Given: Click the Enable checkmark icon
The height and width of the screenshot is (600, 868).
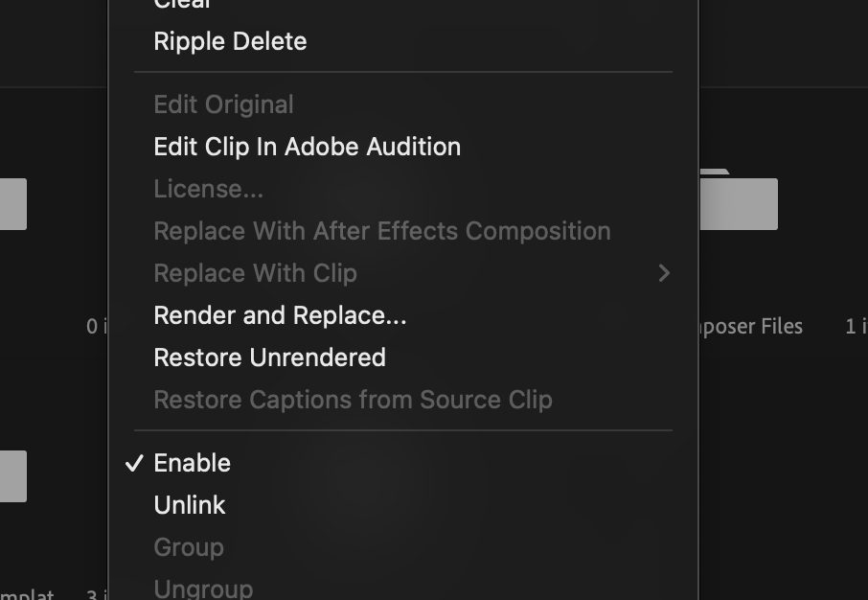Looking at the screenshot, I should (134, 463).
